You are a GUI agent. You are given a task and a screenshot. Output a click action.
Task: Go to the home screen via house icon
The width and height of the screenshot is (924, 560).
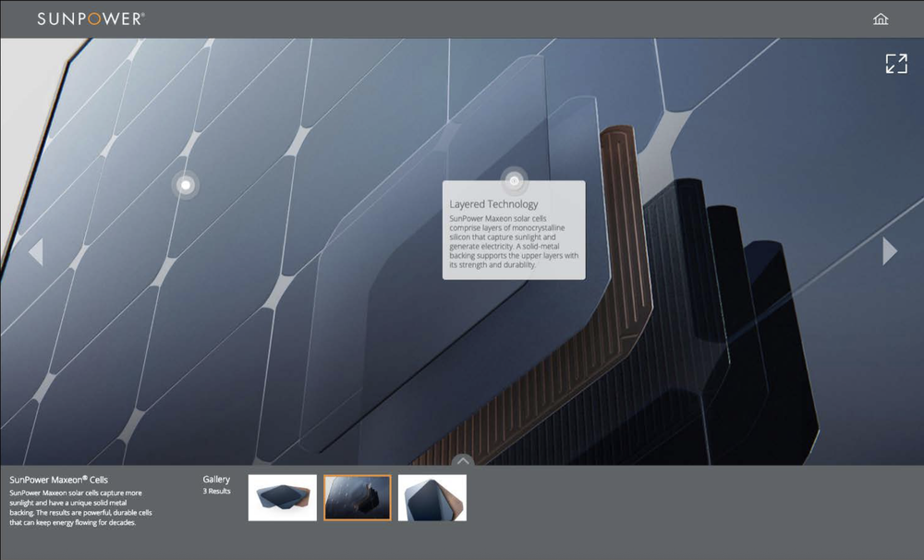click(x=881, y=18)
